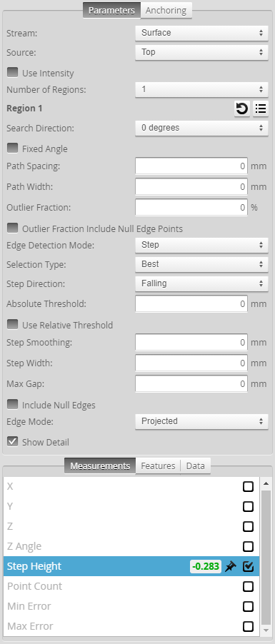Switch to the Anchoring tab
Viewport: 275px width, 644px height.
click(166, 10)
